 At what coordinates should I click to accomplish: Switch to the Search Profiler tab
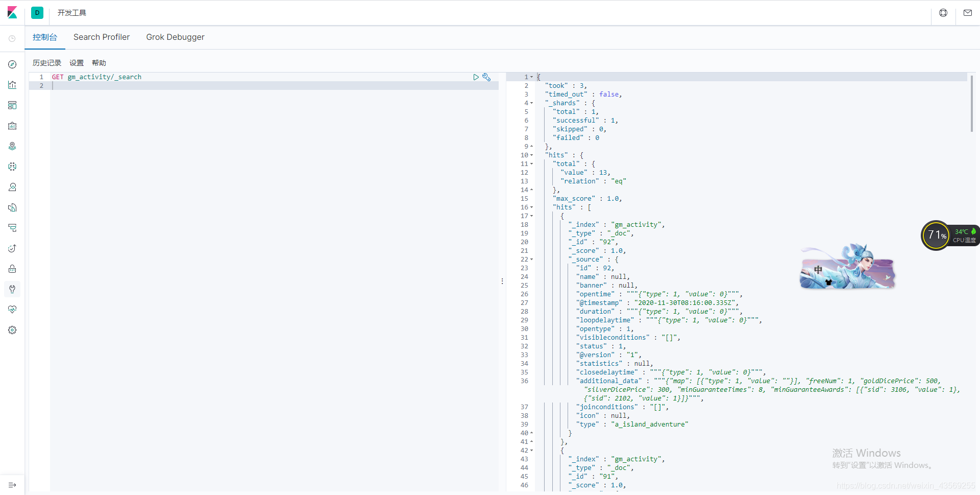coord(102,37)
